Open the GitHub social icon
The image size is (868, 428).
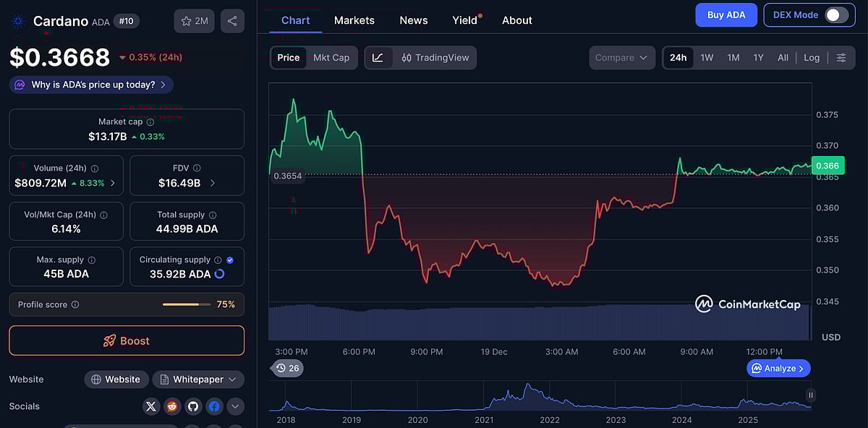click(193, 406)
